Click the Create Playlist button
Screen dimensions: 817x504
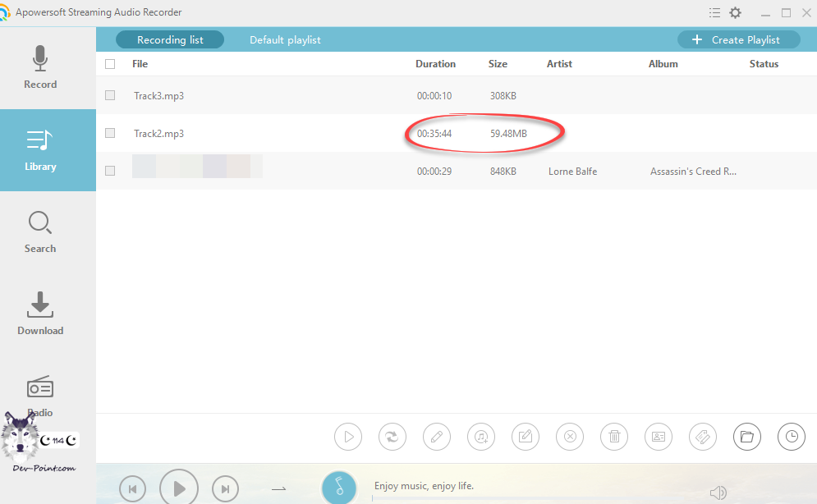[739, 39]
